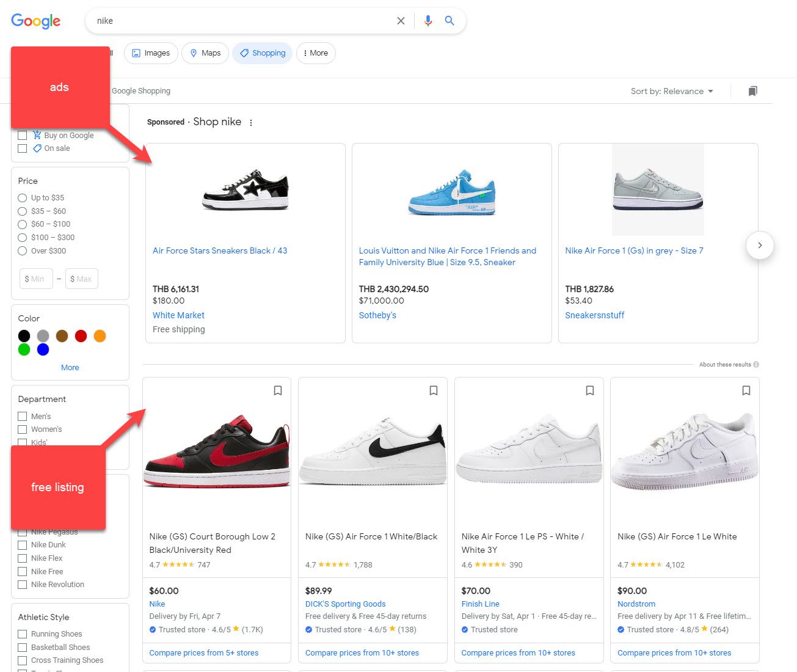Click the blue magnifier search icon
This screenshot has height=672, width=797.
(449, 21)
